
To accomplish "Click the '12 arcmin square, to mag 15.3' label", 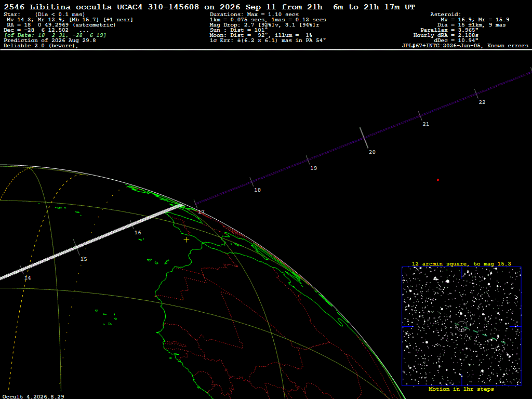I will coord(461,263).
